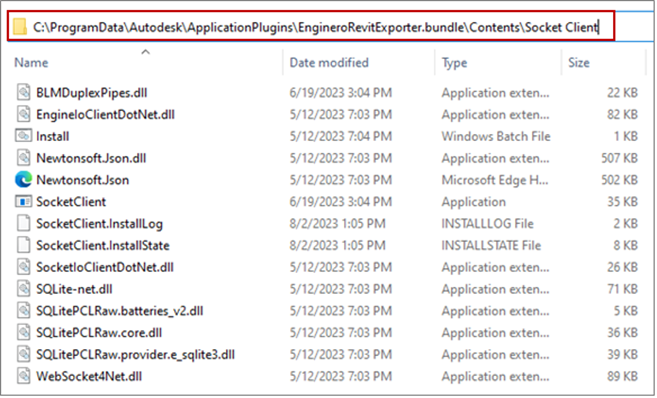Viewport: 657px width, 398px height.
Task: Select EngineIoClientDotNet.dll file icon
Action: tap(23, 114)
